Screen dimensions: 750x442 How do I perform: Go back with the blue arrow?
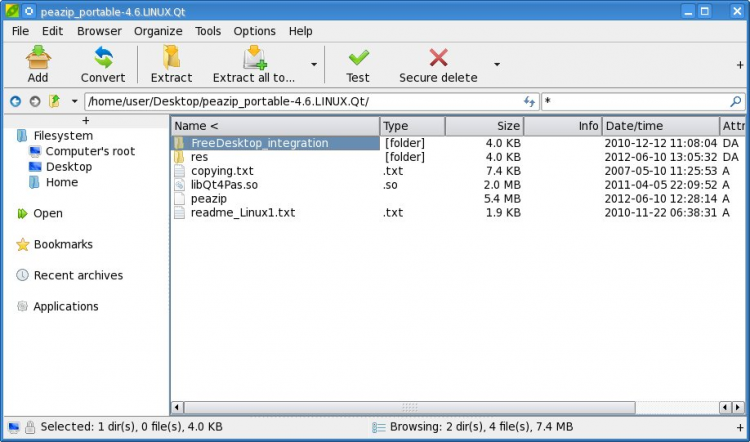click(15, 101)
